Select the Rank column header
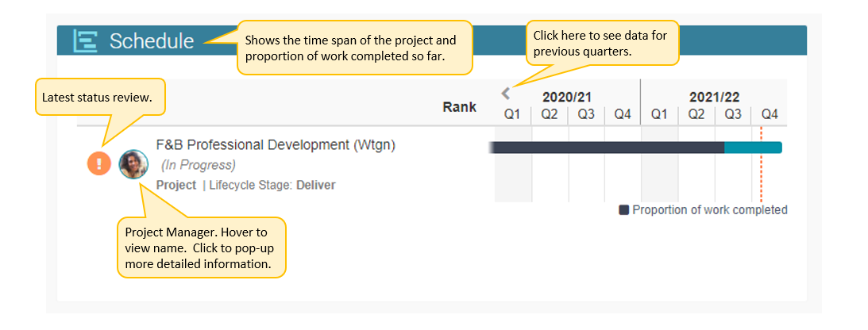Viewport: 868px width, 330px height. (x=460, y=107)
